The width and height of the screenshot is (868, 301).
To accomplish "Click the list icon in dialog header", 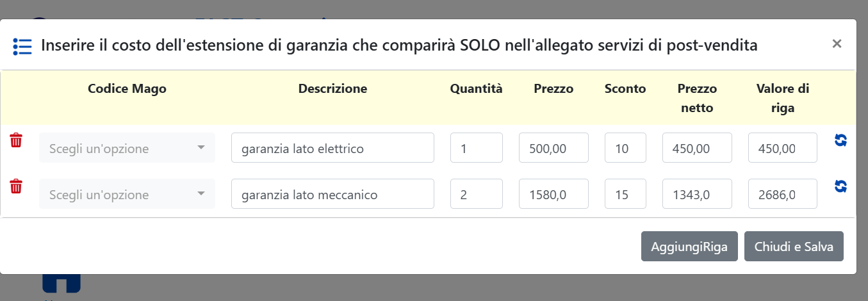I will (x=22, y=46).
